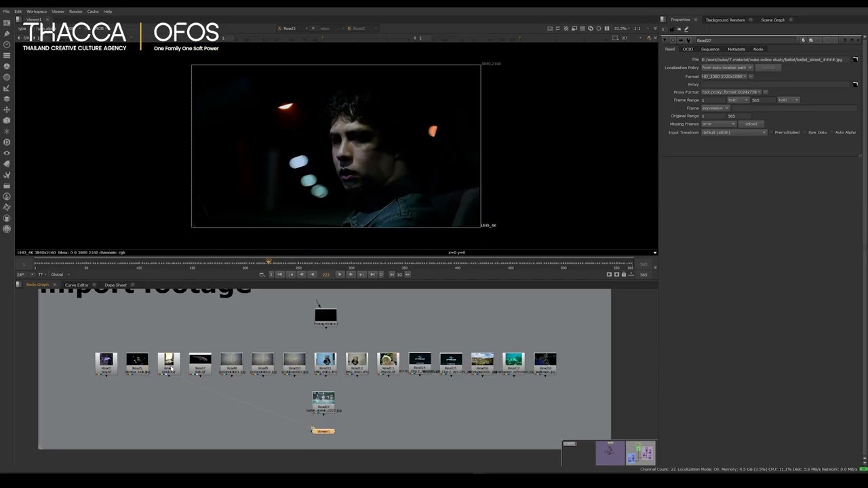Open the Input Transform default (sRGB) dropdown
The height and width of the screenshot is (488, 868).
coord(734,132)
